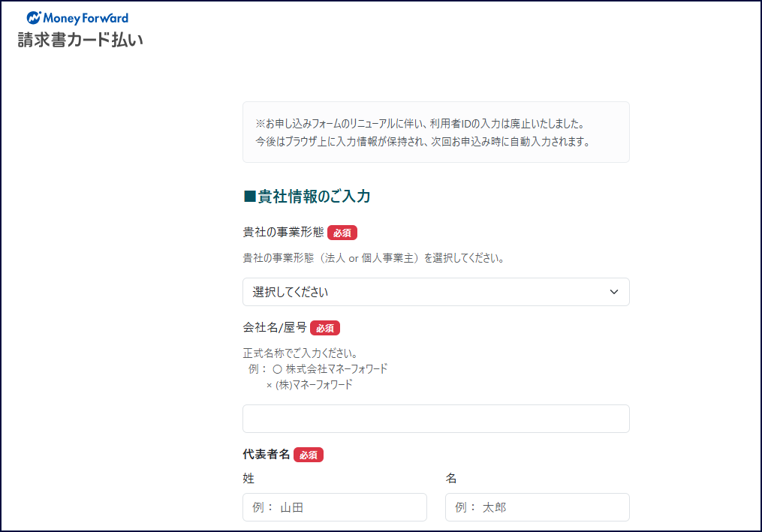The height and width of the screenshot is (532, 762).
Task: Click the 代表者名 field label
Action: pyautogui.click(x=267, y=455)
